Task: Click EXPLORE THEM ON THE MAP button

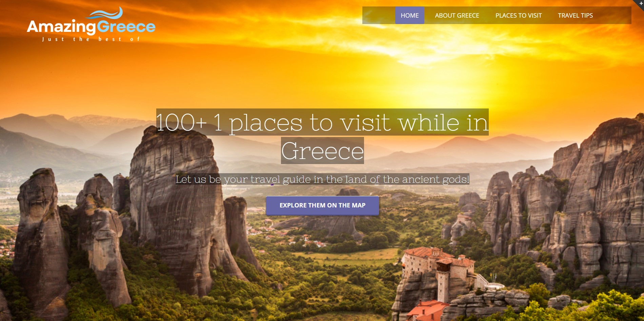Action: [322, 205]
